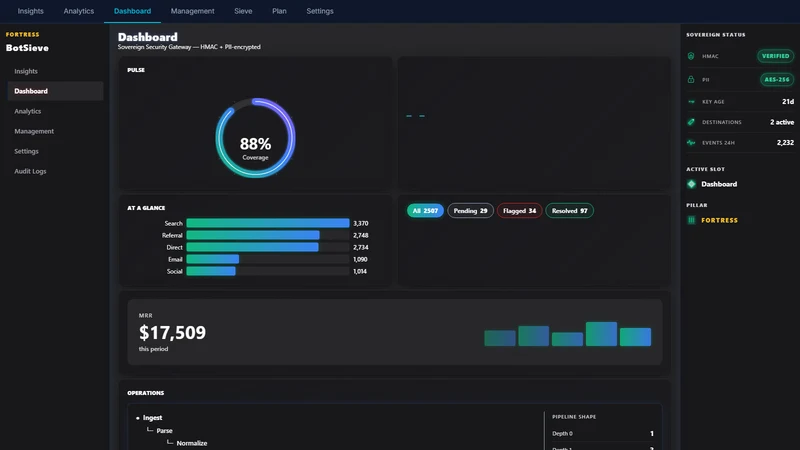Click the BotSieve logo text
Screen dimensions: 800x450
pos(28,48)
